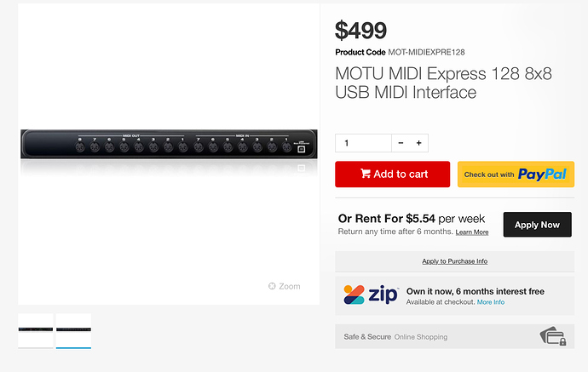This screenshot has width=588, height=372.
Task: Click the $499 price
Action: (x=360, y=31)
